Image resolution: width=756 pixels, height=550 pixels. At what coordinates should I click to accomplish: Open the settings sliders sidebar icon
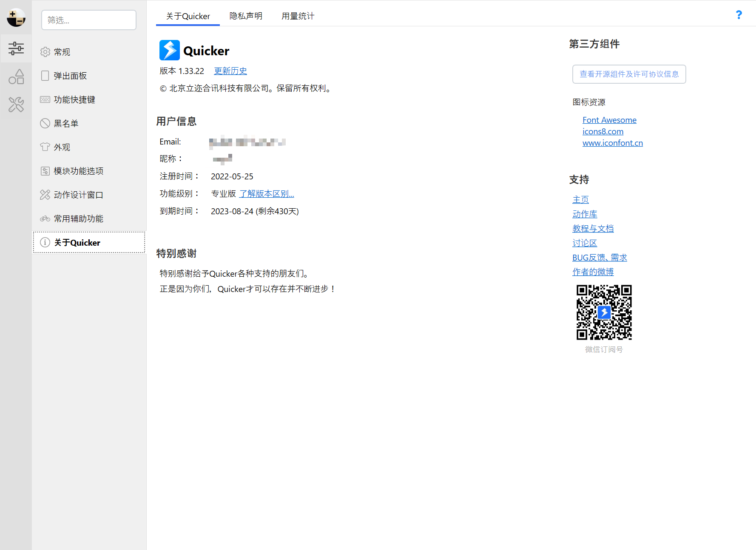point(16,48)
